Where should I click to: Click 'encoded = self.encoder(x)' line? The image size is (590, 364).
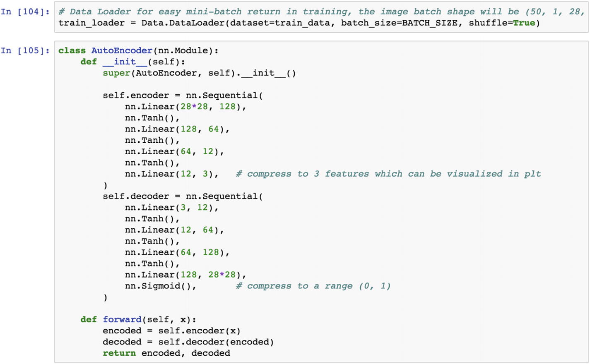172,331
